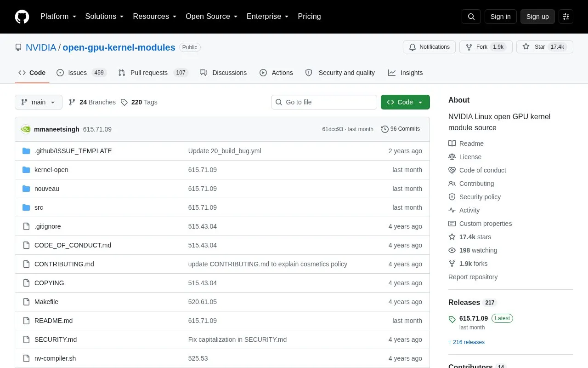Click the nouveau folder icon

tap(26, 189)
